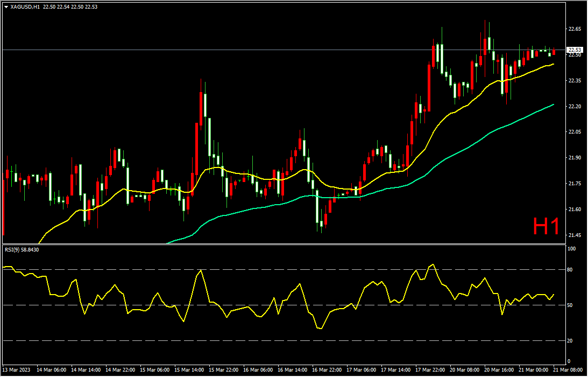Screen dimensions: 588x377
Task: Click the horizontal current price line
Action: (x=284, y=50)
